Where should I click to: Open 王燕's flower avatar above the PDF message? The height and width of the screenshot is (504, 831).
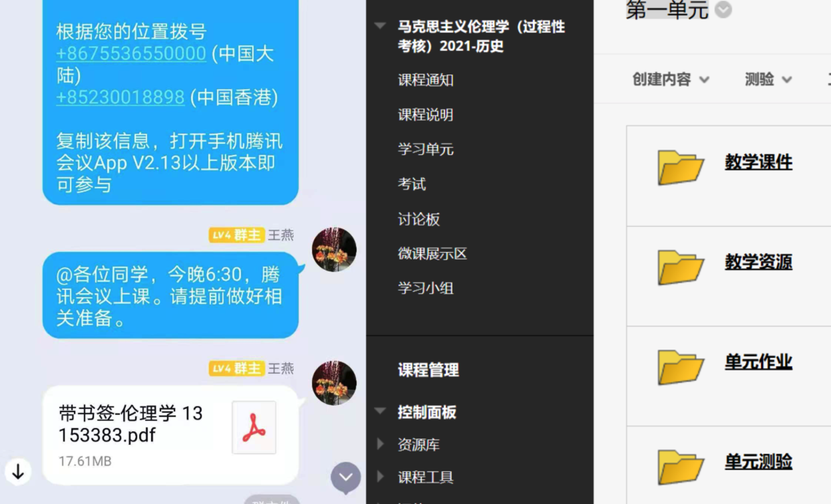334,383
